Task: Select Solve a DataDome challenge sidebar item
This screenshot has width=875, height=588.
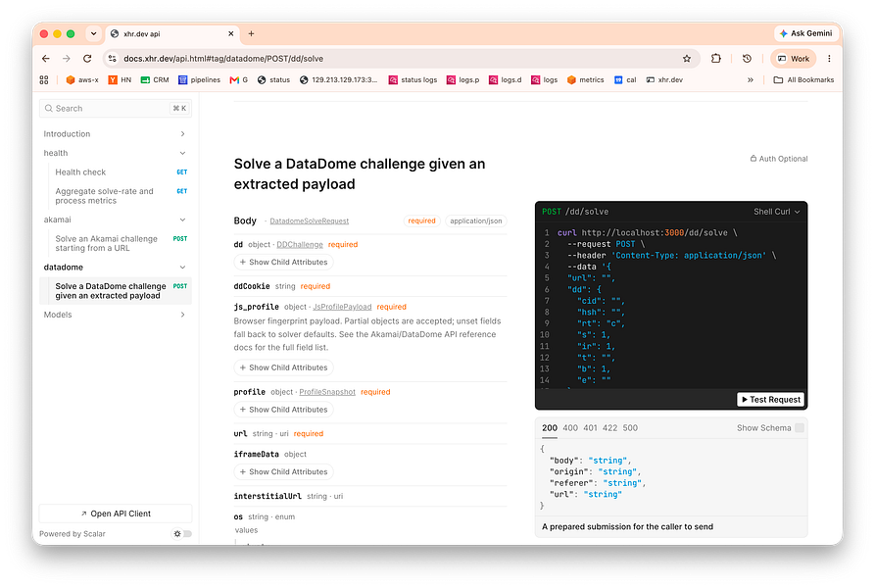Action: tap(116, 291)
